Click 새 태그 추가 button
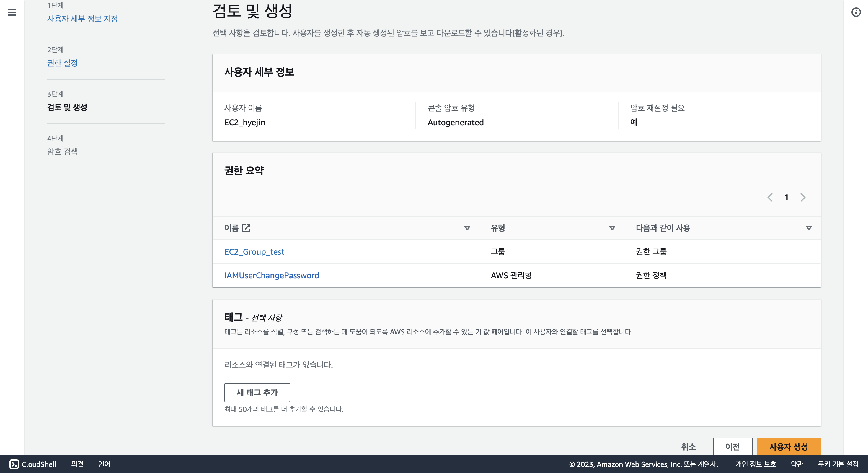The image size is (868, 473). pos(257,392)
